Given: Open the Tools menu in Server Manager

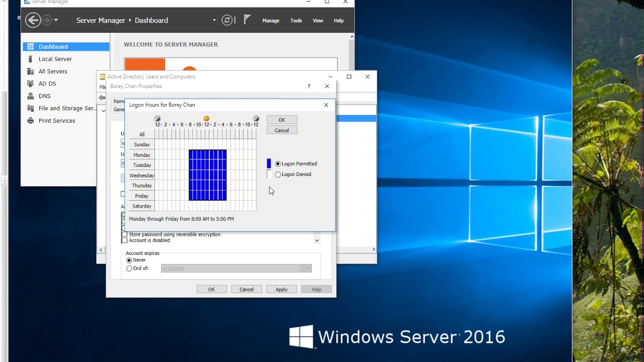Looking at the screenshot, I should (x=296, y=21).
